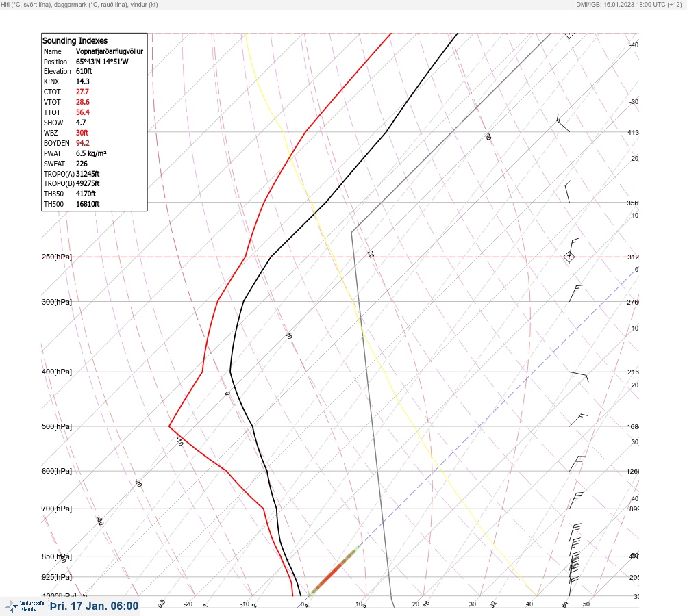
Task: Click the 600[hPa] pressure label
Action: point(57,471)
